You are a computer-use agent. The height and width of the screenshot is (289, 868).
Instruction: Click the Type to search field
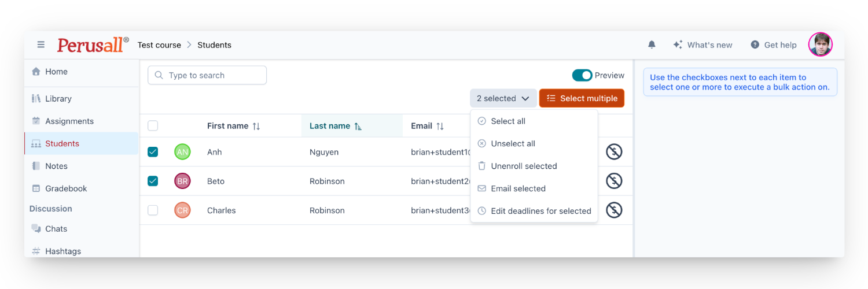tap(207, 75)
